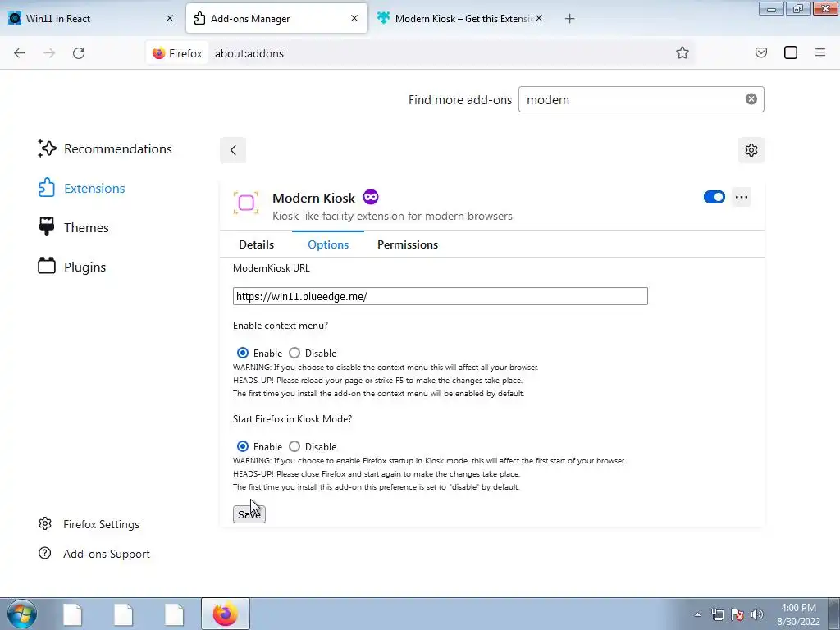The image size is (840, 630).
Task: Open Firefox Settings link
Action: 89,524
